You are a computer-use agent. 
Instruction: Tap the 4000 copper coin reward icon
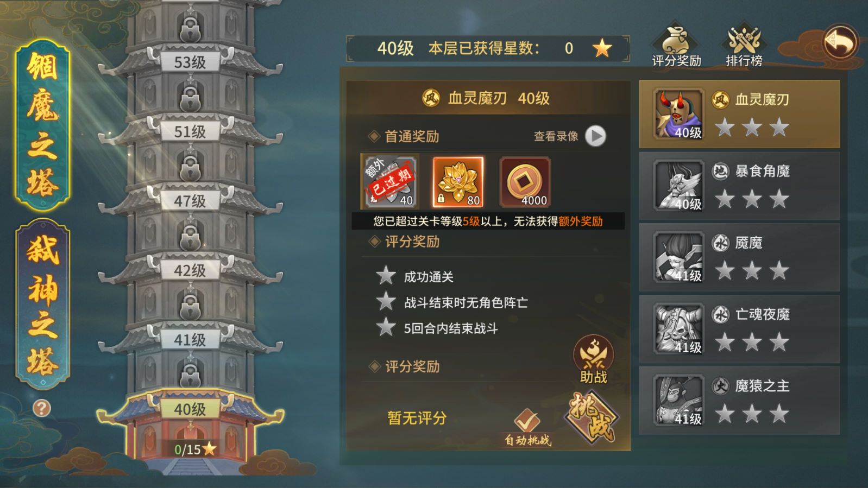[525, 182]
